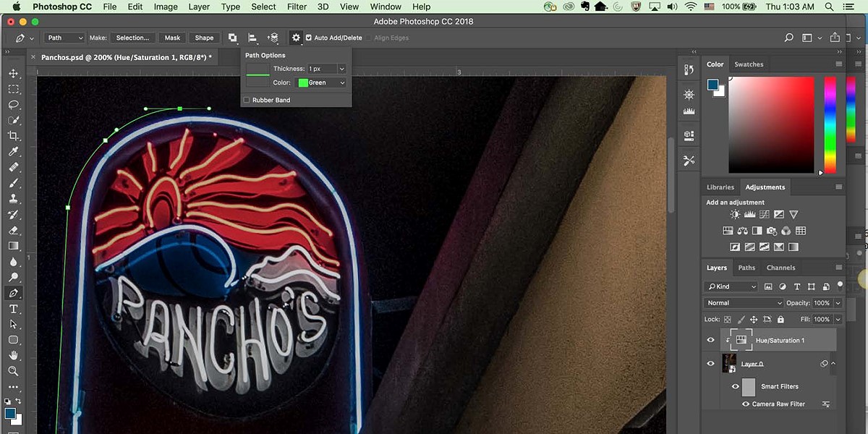The image size is (868, 434).
Task: Activate the Eyedropper tool
Action: tap(13, 152)
